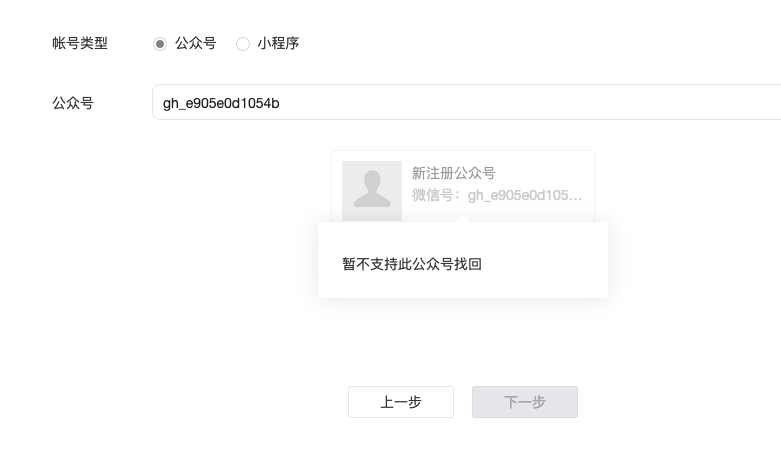781x457 pixels.
Task: Select the matched account result card
Action: click(x=463, y=187)
